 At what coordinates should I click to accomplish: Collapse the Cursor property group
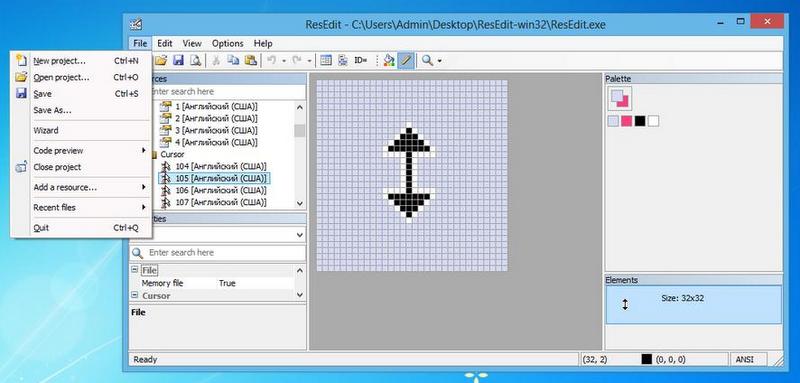(134, 295)
